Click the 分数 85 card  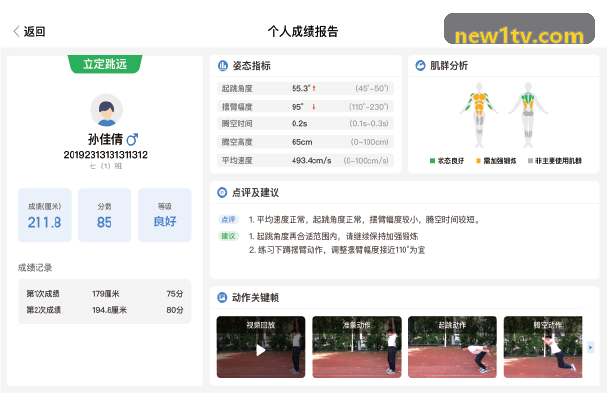click(105, 215)
